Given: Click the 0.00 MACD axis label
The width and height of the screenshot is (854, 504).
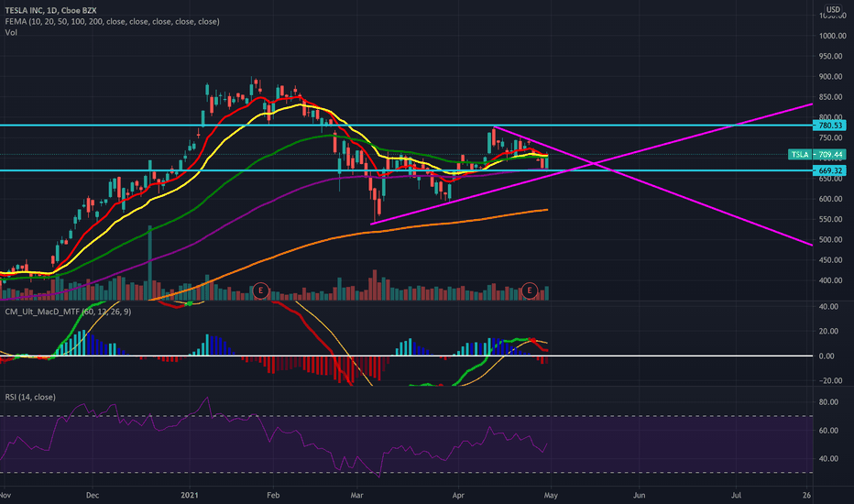Looking at the screenshot, I should click(827, 356).
